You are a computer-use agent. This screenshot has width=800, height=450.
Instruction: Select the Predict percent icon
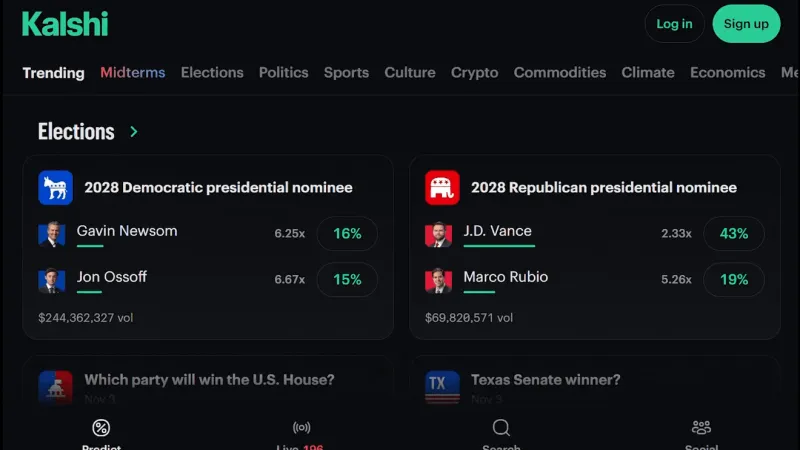pos(101,428)
